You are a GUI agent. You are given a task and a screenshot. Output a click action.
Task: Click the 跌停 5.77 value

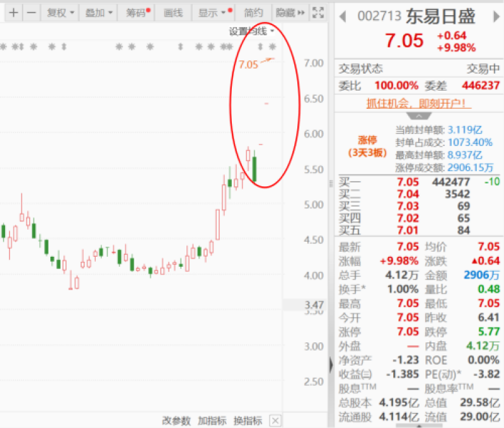point(489,331)
